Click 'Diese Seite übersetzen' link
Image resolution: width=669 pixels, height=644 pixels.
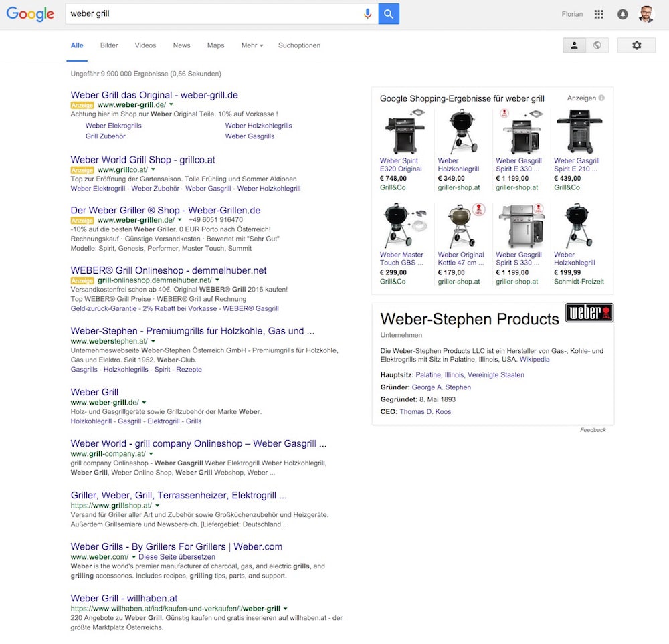(177, 557)
